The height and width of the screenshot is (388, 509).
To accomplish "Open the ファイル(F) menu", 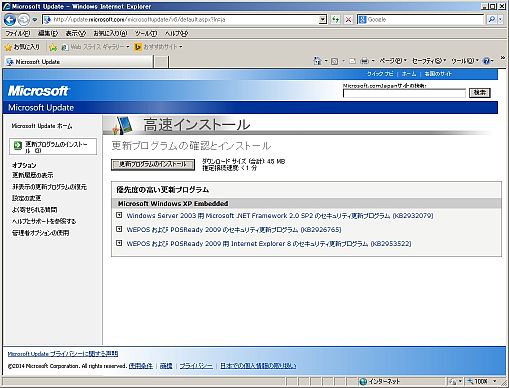I will pyautogui.click(x=18, y=33).
